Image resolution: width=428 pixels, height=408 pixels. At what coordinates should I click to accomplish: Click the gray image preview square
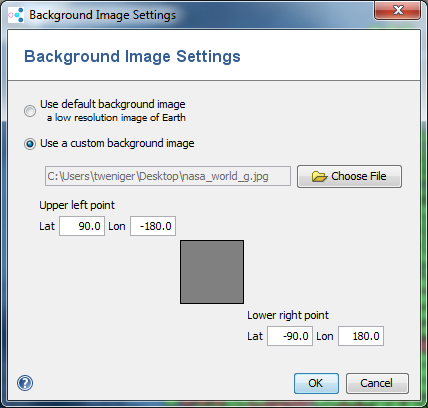click(x=212, y=272)
